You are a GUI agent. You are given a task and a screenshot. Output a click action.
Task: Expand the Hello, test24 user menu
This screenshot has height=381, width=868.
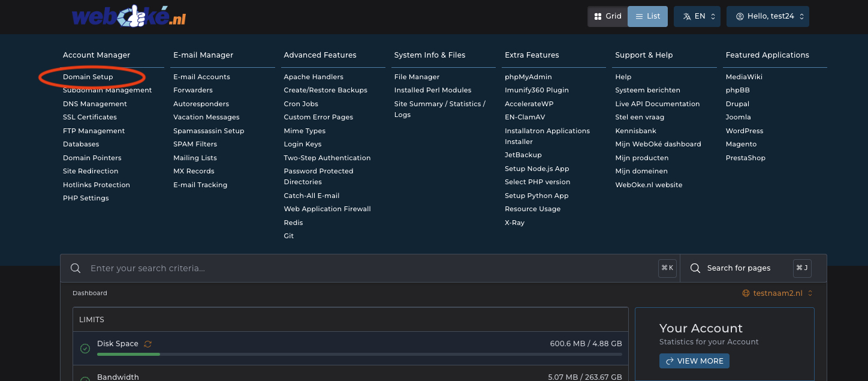click(x=767, y=16)
